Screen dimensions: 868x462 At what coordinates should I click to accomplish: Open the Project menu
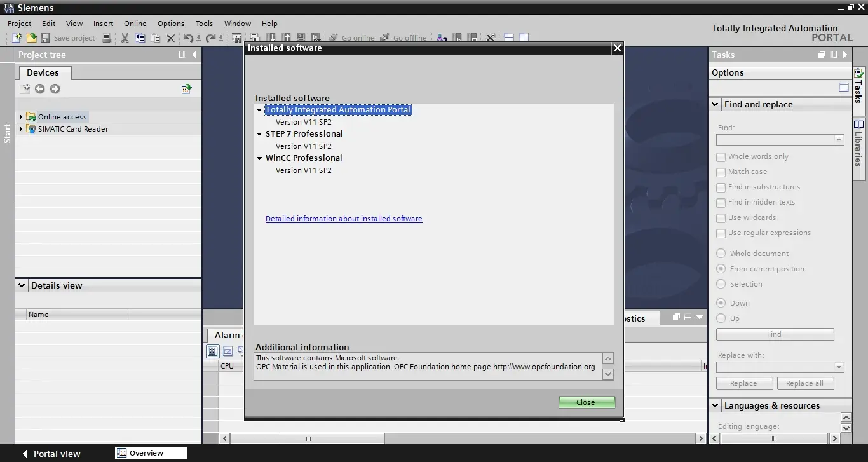19,24
